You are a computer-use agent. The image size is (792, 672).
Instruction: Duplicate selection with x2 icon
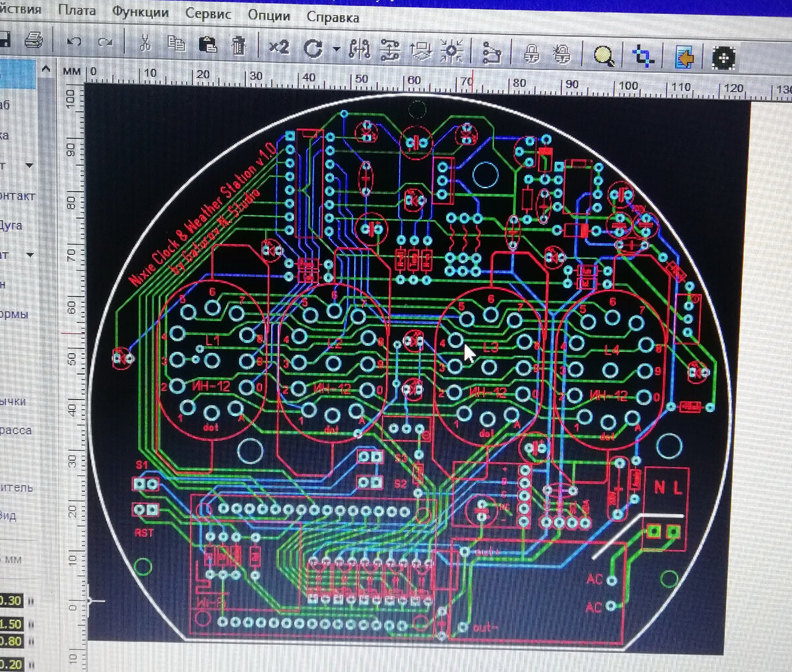coord(279,47)
